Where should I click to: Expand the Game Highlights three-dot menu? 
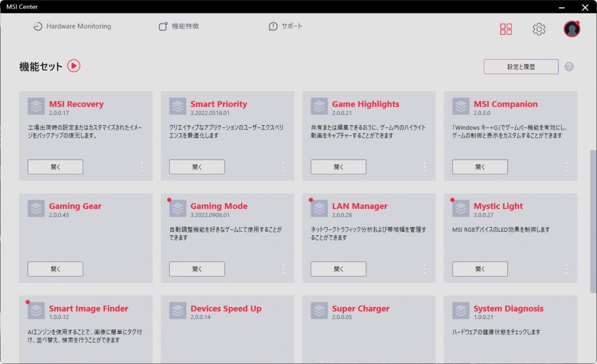click(x=424, y=167)
